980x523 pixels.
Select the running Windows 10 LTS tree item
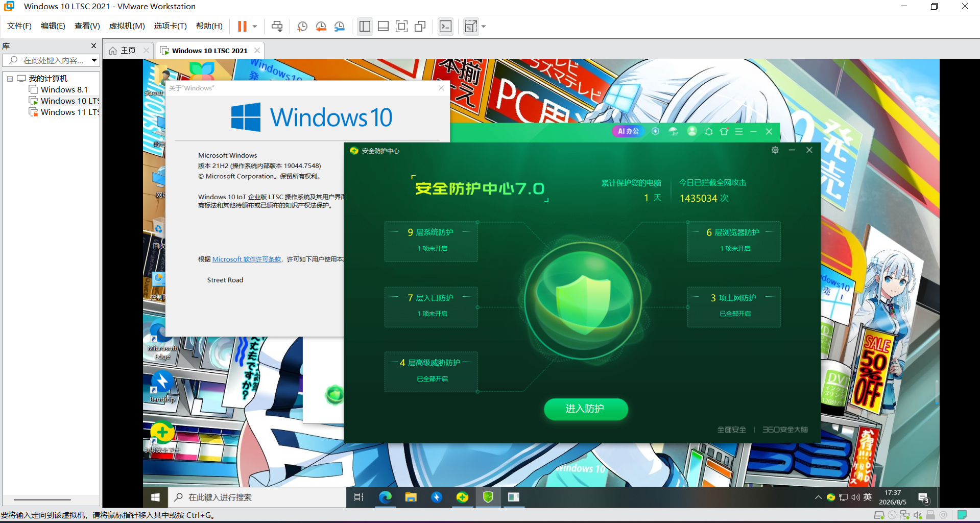click(64, 101)
